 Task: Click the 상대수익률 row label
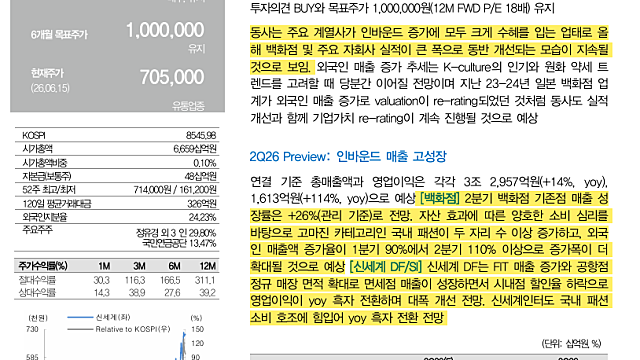[37, 293]
